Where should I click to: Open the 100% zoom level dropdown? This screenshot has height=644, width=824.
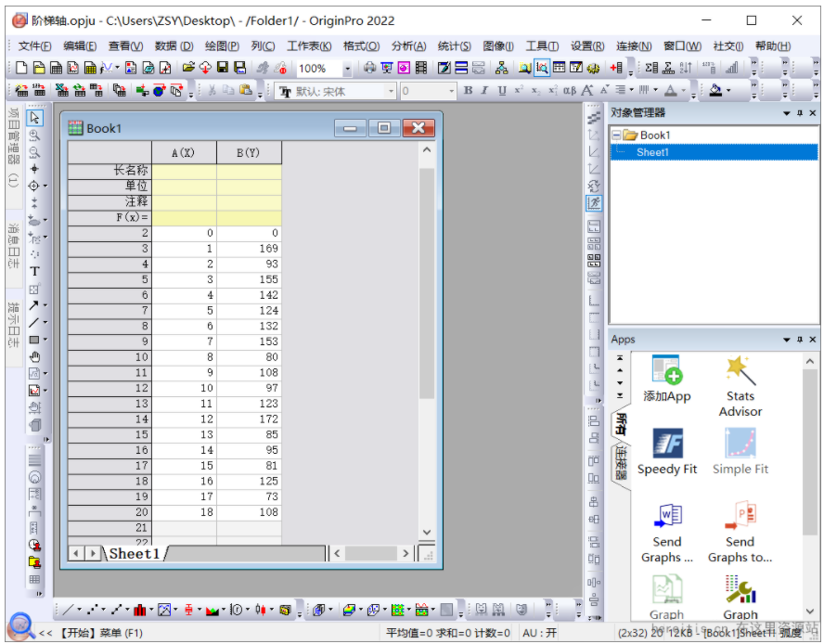[347, 69]
